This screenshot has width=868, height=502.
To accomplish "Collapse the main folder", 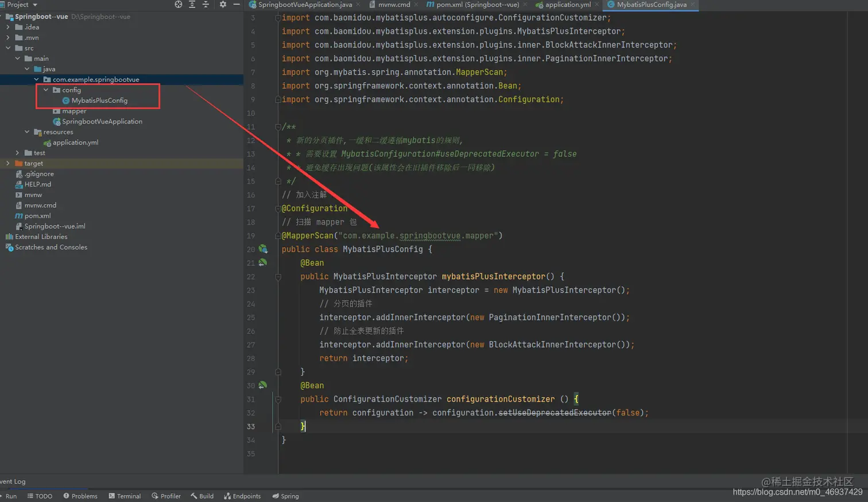I will coord(17,58).
